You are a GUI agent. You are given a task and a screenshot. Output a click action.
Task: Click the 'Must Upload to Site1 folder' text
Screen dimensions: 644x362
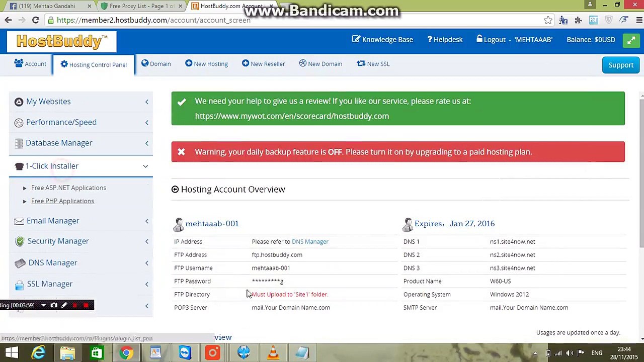[x=290, y=295]
